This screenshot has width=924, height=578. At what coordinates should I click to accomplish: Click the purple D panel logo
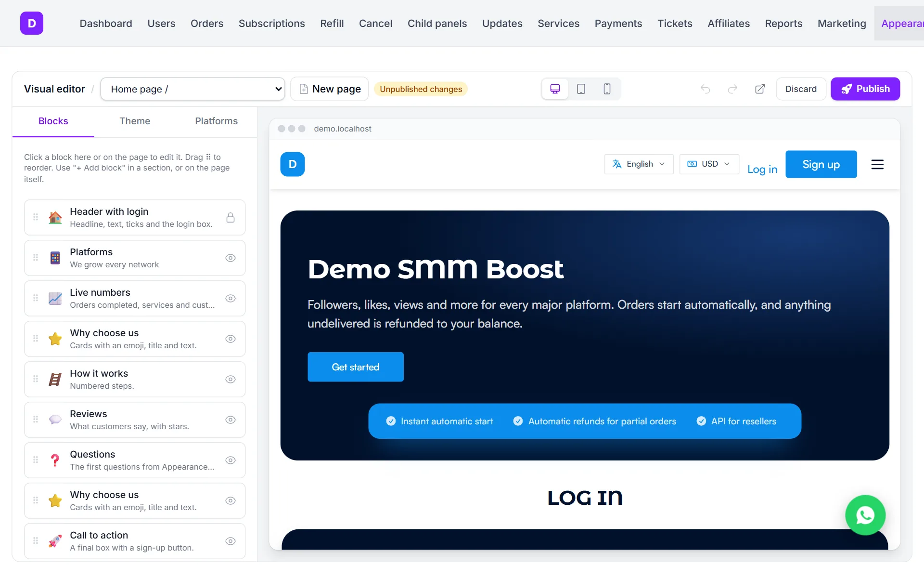pyautogui.click(x=32, y=23)
